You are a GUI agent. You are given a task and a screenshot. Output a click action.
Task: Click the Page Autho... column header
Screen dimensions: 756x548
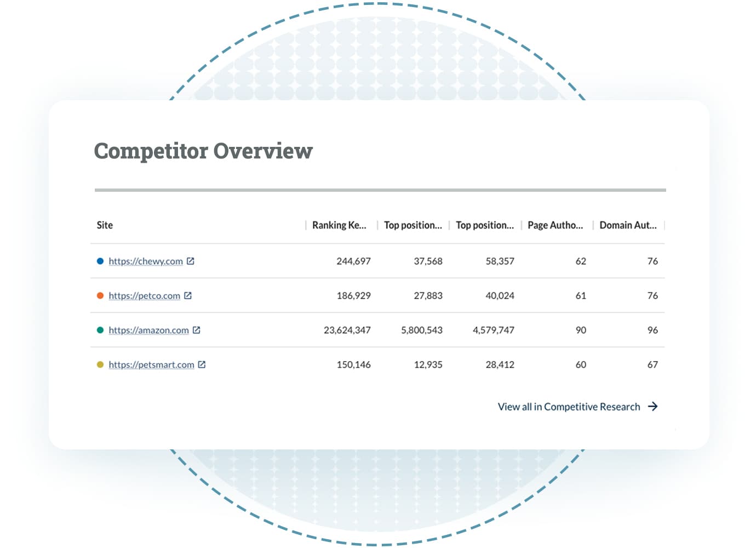point(555,225)
